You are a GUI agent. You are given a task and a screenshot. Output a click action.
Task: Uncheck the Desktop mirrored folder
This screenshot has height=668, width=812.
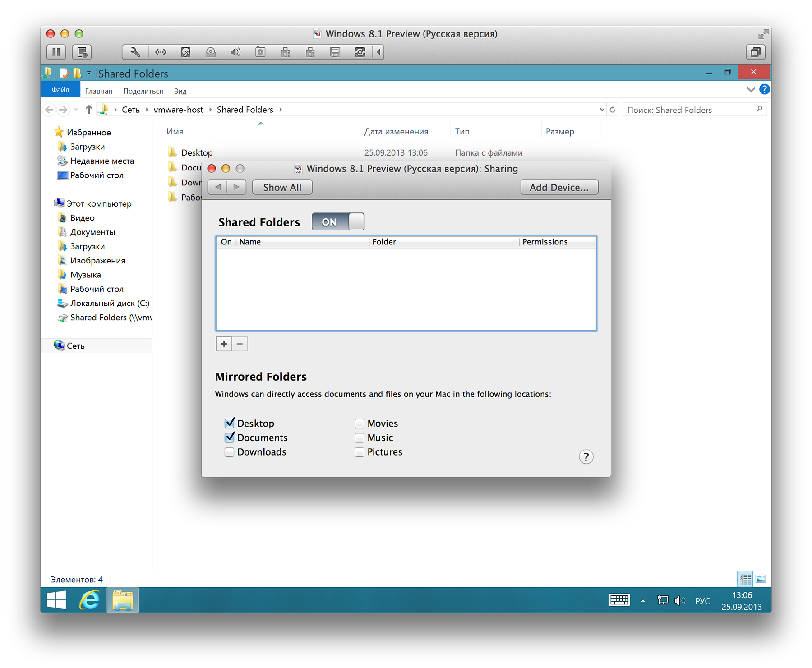pyautogui.click(x=229, y=423)
